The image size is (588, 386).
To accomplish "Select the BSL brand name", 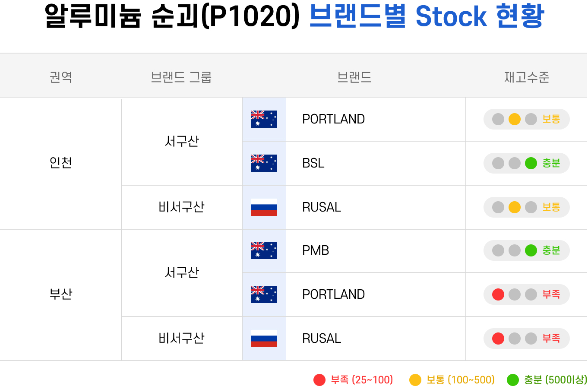I will (x=313, y=163).
